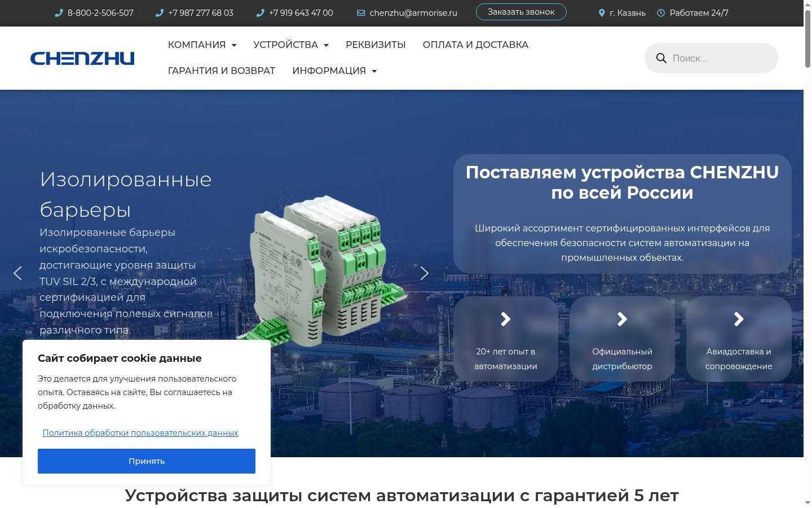Open the РЕКВИЗИТЫ menu item
This screenshot has width=812, height=508.
[x=376, y=45]
